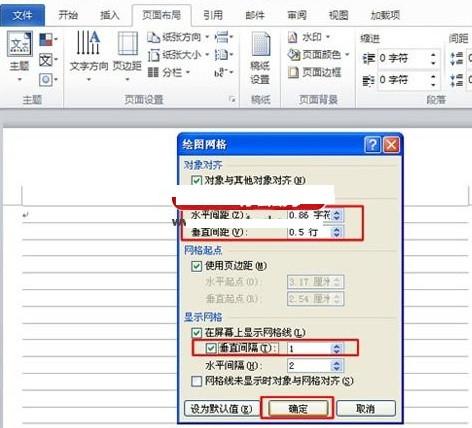Click the 确定 button
The width and height of the screenshot is (472, 428).
pyautogui.click(x=298, y=408)
